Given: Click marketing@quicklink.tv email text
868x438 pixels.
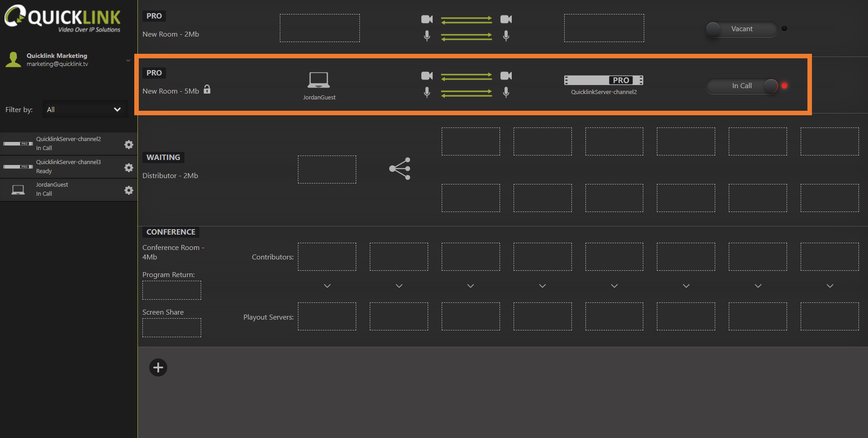Looking at the screenshot, I should click(x=57, y=64).
